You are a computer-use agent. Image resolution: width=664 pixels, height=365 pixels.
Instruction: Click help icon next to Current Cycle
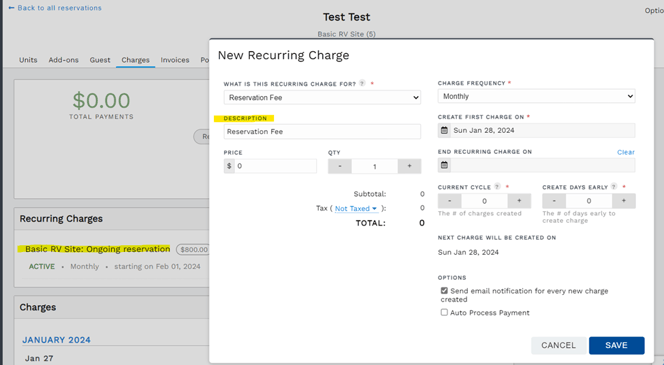pyautogui.click(x=498, y=186)
